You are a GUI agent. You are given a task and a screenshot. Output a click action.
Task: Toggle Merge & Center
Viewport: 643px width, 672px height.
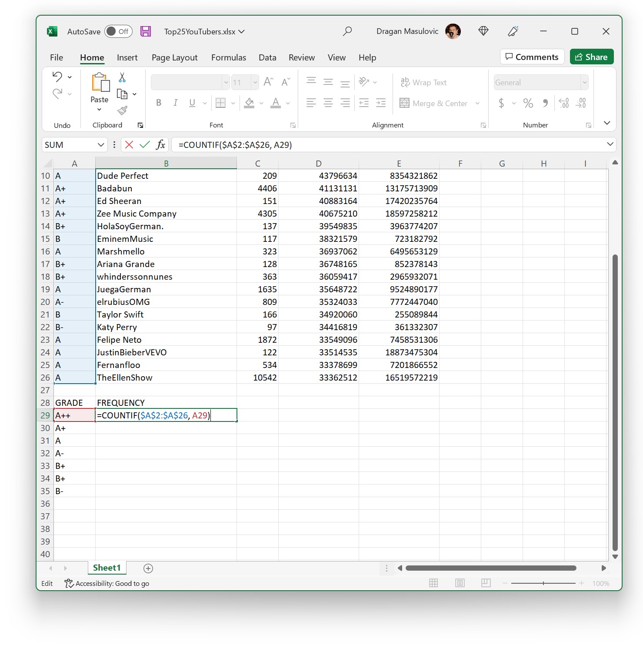[x=433, y=103]
